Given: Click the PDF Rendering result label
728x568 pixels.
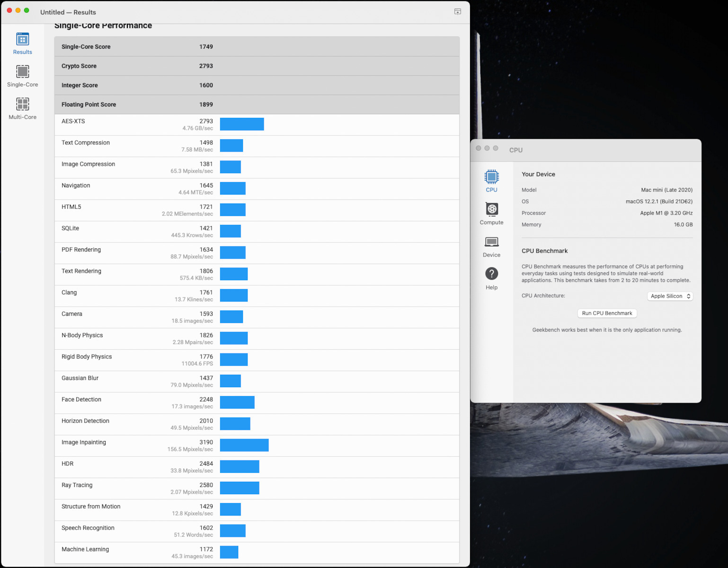Looking at the screenshot, I should point(81,249).
